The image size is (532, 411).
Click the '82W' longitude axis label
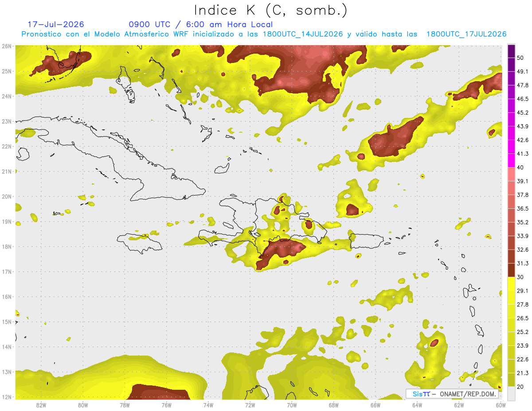pos(41,405)
